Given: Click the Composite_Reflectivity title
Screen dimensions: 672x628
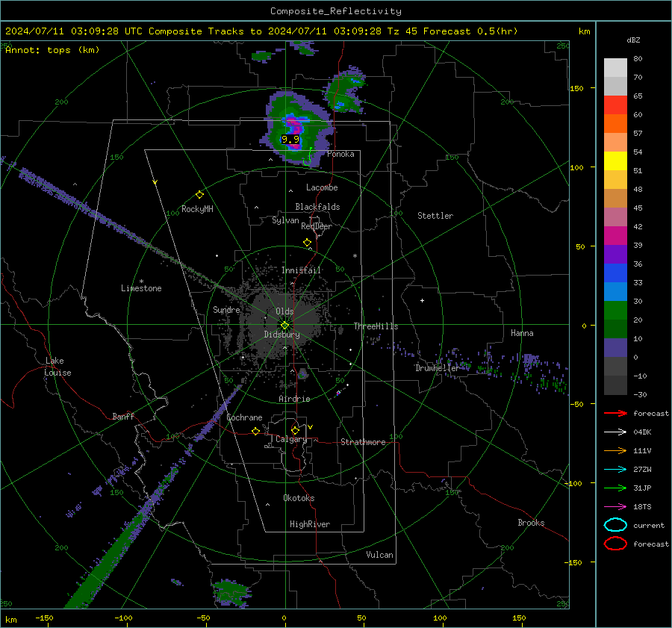Looking at the screenshot, I should tap(335, 11).
